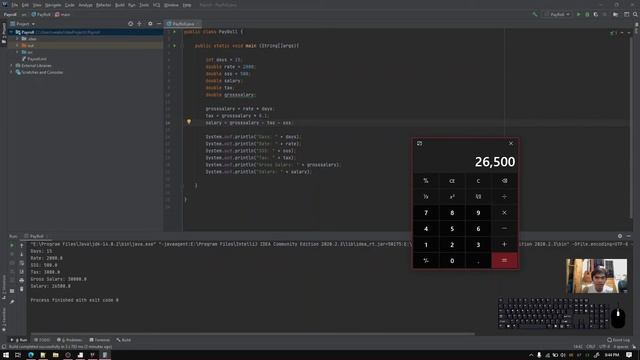Hit the C clear key on calculator
This screenshot has width=640, height=360.
(x=478, y=181)
